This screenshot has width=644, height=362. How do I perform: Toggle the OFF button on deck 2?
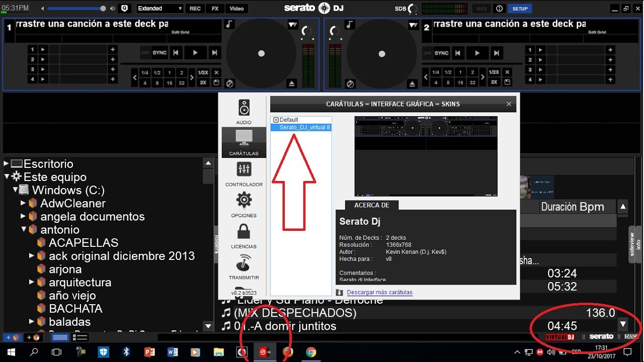tap(427, 53)
